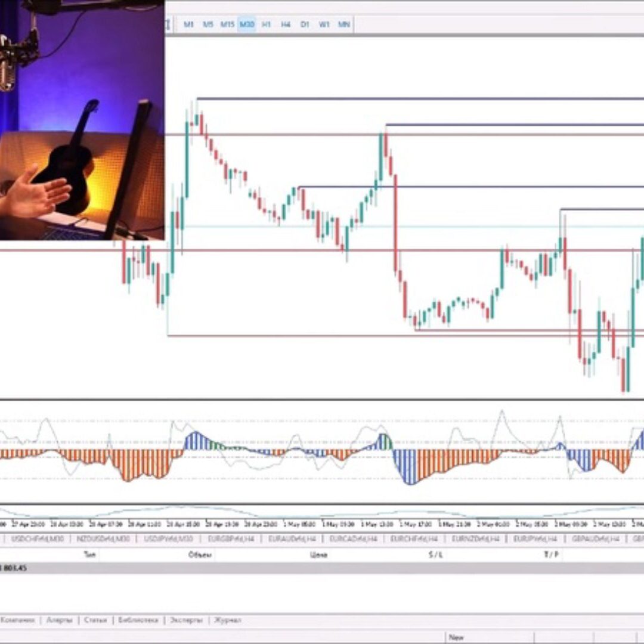Click the webcam video overlay

[x=82, y=119]
